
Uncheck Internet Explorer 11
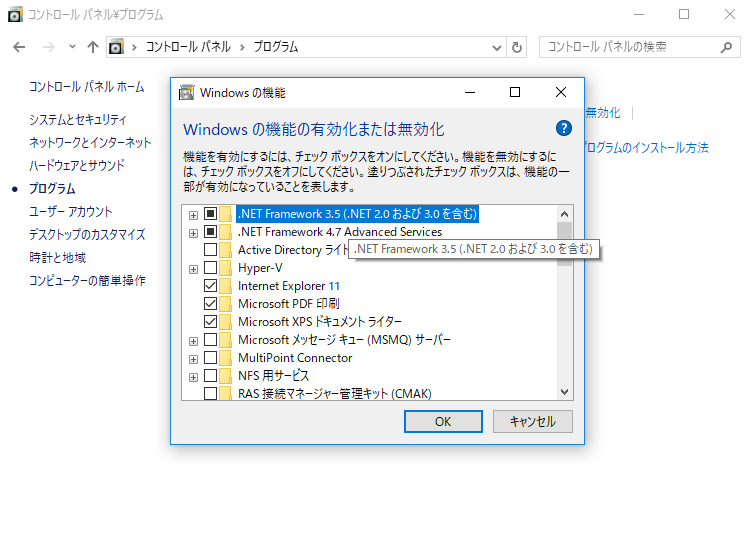pos(210,286)
